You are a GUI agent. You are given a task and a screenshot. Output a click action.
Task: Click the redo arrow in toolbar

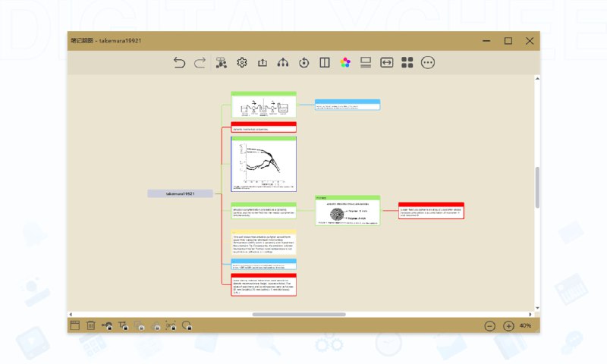coord(200,63)
